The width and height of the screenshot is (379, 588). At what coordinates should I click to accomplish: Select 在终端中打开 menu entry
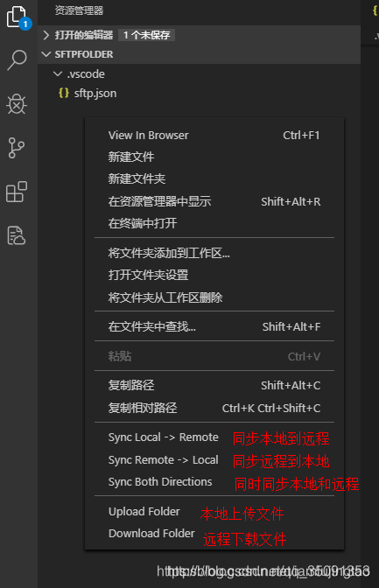(214, 223)
